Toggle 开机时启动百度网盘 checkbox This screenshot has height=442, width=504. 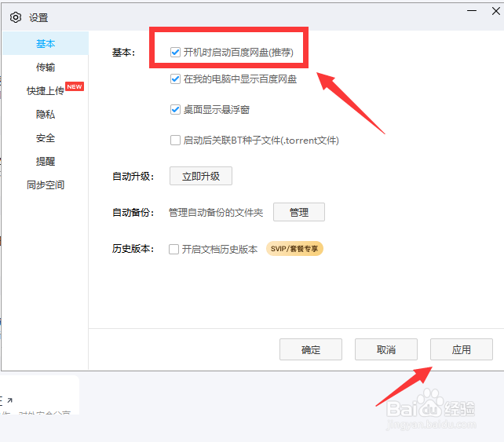click(175, 52)
